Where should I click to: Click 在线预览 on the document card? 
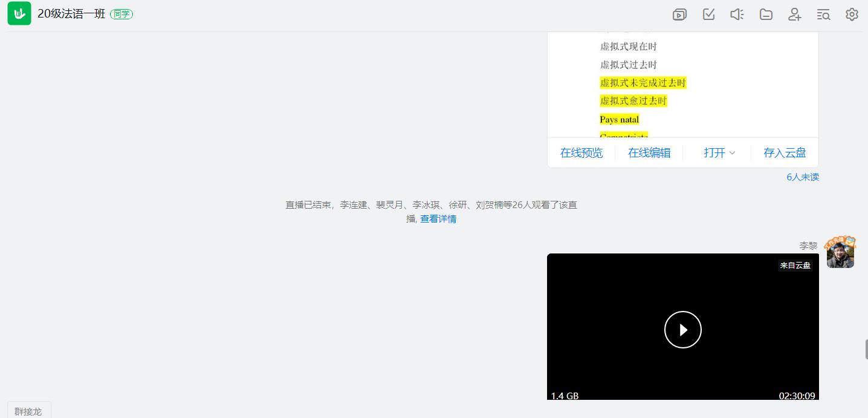point(581,153)
